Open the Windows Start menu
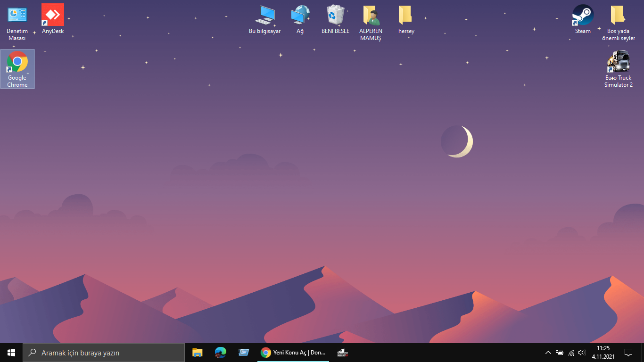Viewport: 644px width, 362px height. click(11, 353)
